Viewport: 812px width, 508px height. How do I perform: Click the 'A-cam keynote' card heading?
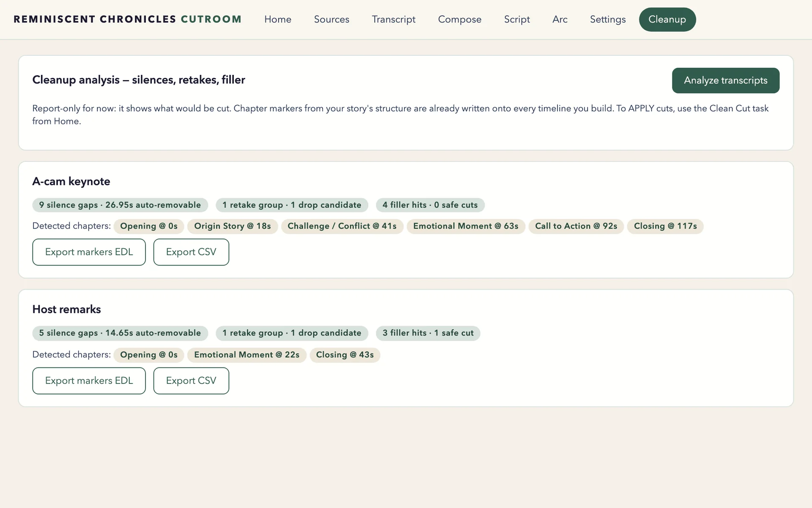71,182
